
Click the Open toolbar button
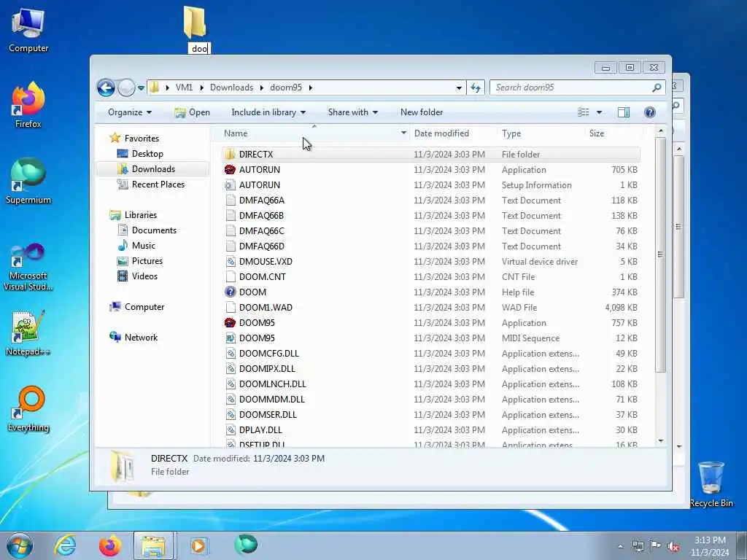(x=192, y=112)
